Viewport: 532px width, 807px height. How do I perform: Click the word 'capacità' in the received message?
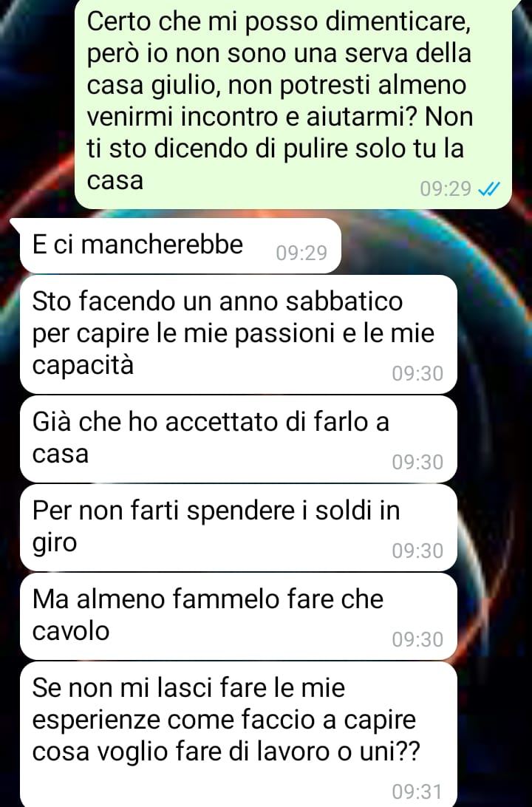click(x=83, y=365)
